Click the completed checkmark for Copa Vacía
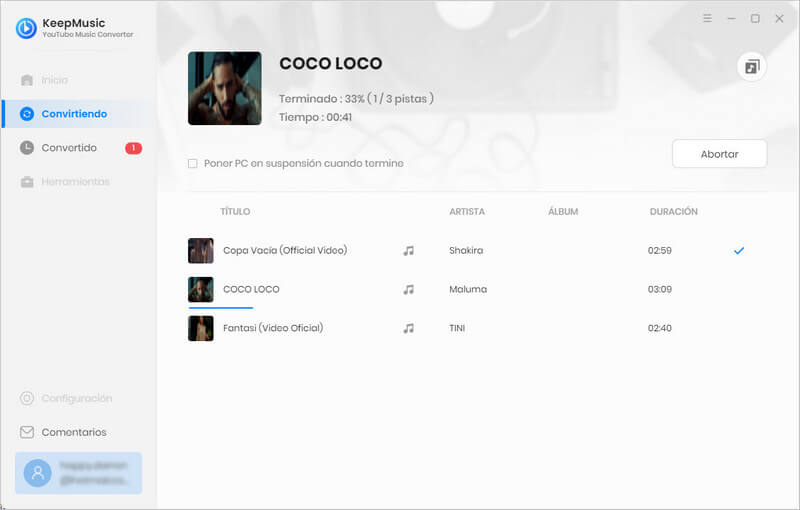This screenshot has width=800, height=510. point(739,250)
